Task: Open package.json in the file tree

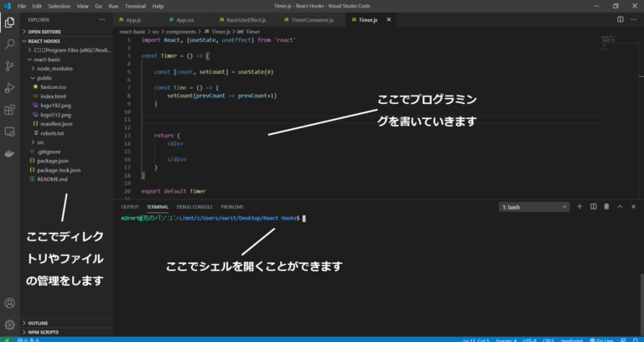Action: 66,161
